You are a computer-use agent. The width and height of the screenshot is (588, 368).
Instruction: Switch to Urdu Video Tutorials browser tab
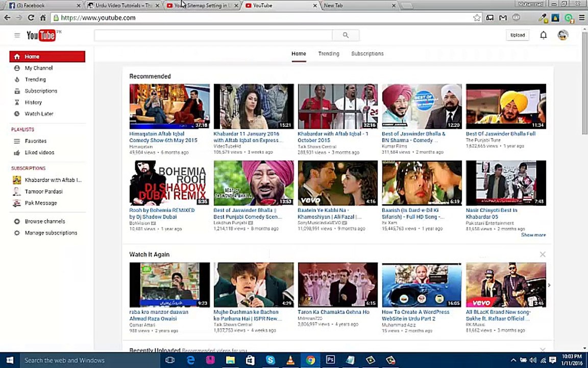[x=122, y=5]
